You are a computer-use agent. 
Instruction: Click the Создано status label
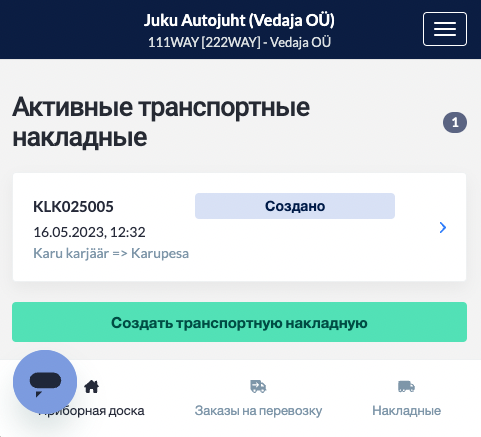click(295, 206)
